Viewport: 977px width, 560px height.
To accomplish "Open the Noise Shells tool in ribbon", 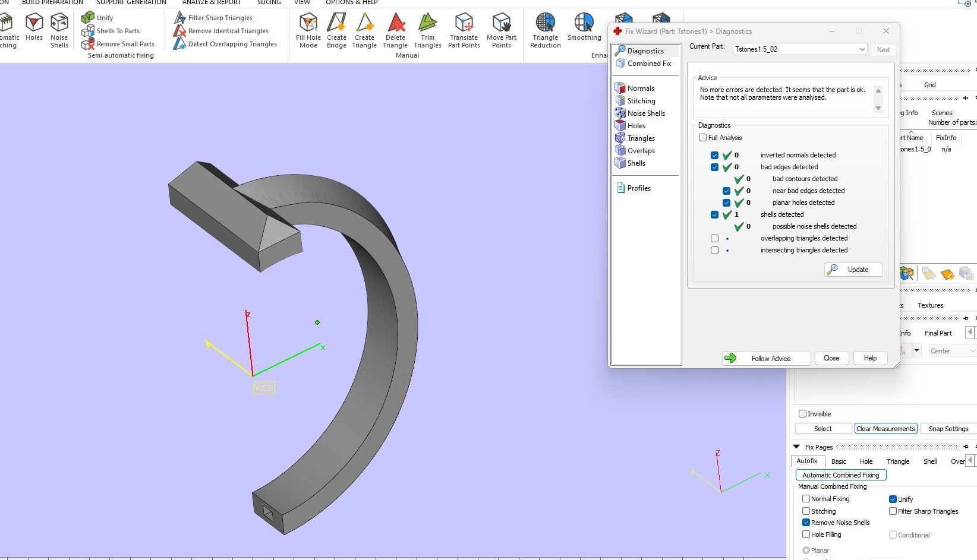I will (x=59, y=30).
